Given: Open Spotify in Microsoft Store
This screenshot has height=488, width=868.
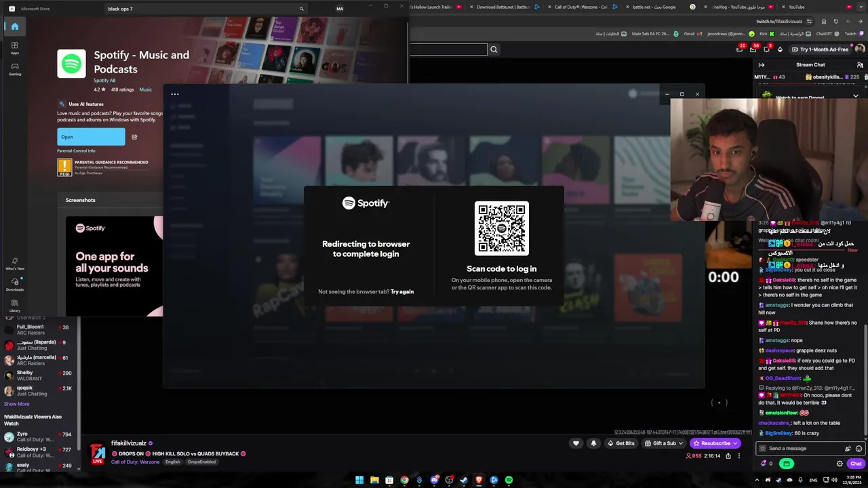Looking at the screenshot, I should click(91, 137).
